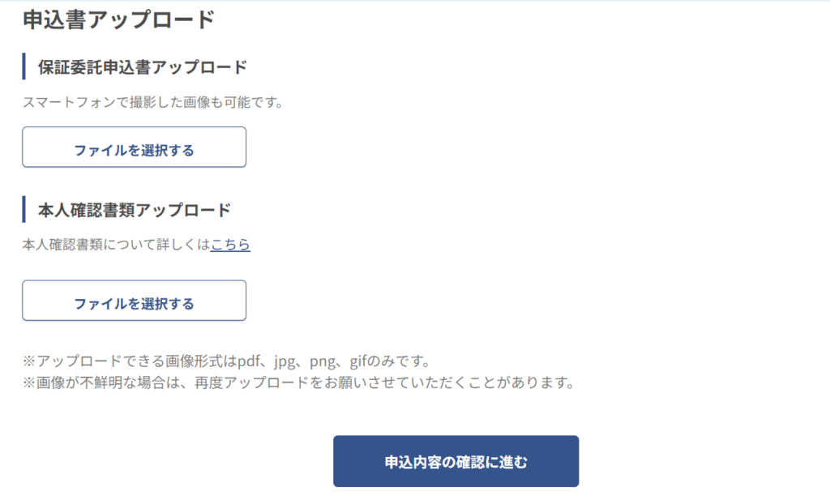Click the note about 画像が不鮮明な場合
This screenshot has width=830, height=504.
point(299,382)
